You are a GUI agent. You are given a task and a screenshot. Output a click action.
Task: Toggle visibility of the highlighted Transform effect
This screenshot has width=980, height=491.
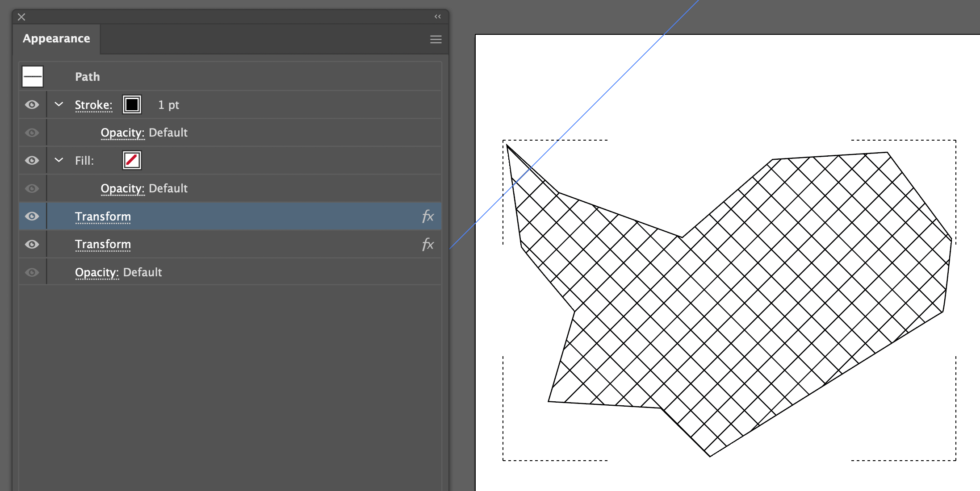pos(32,216)
